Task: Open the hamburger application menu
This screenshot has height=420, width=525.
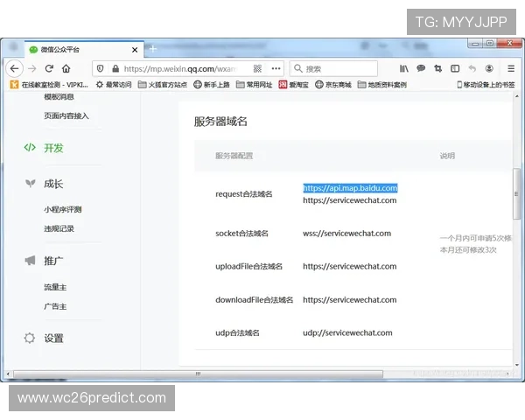Action: (511, 68)
